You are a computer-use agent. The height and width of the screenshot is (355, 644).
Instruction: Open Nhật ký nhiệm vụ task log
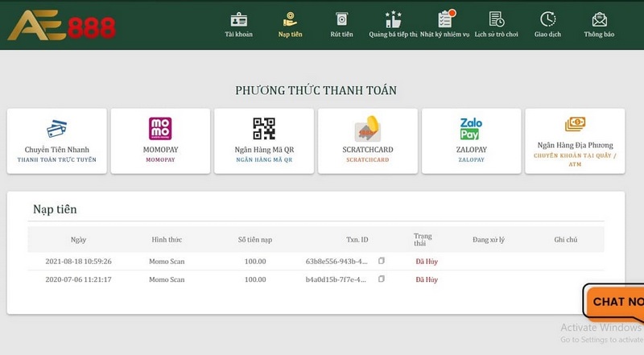tap(445, 23)
